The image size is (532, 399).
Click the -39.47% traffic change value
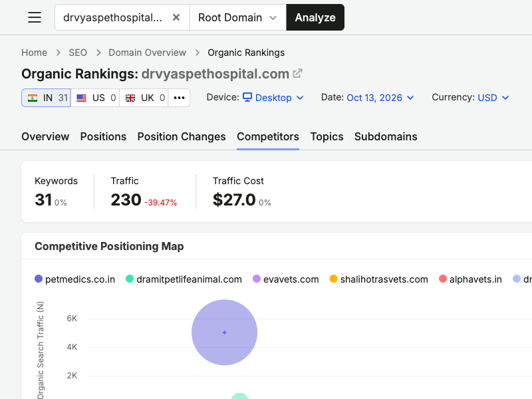point(161,203)
